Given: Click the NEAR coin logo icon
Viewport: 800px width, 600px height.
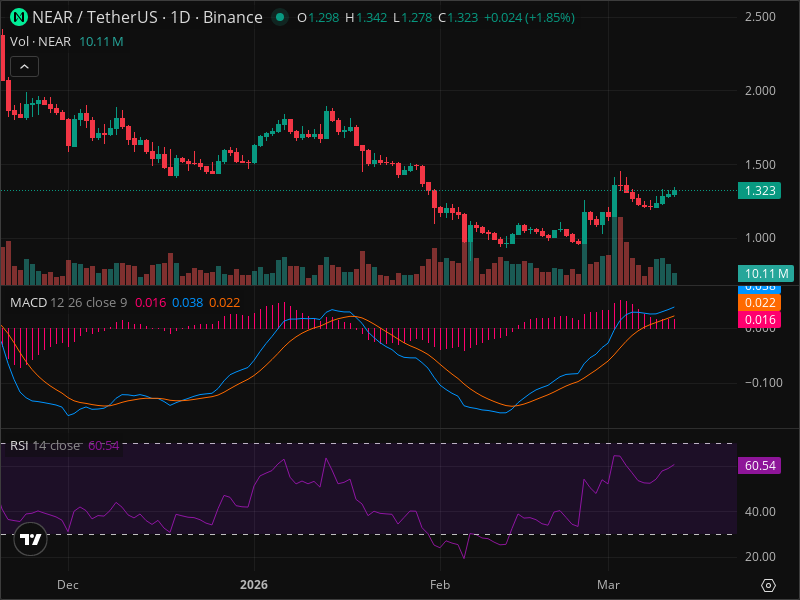Looking at the screenshot, I should 19,17.
